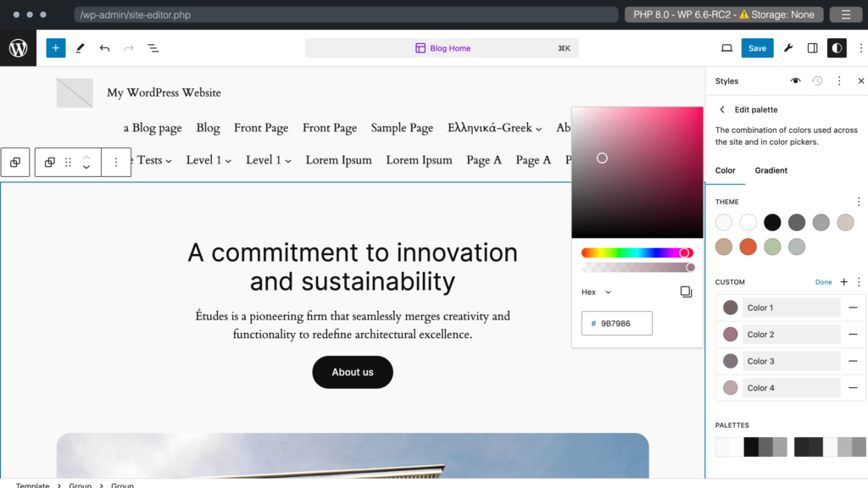Save the site editor changes
Screen dimensions: 868x488
click(x=757, y=48)
